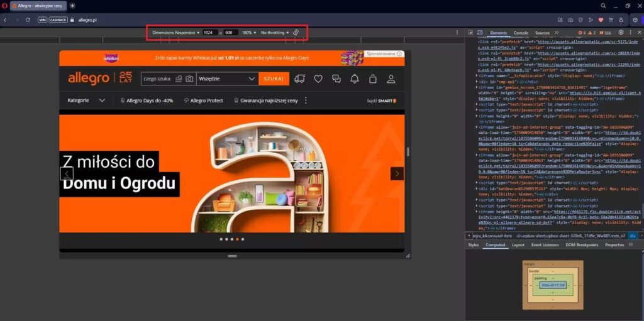Open Opera easy setup lines icon
The image size is (644, 321).
click(611, 19)
